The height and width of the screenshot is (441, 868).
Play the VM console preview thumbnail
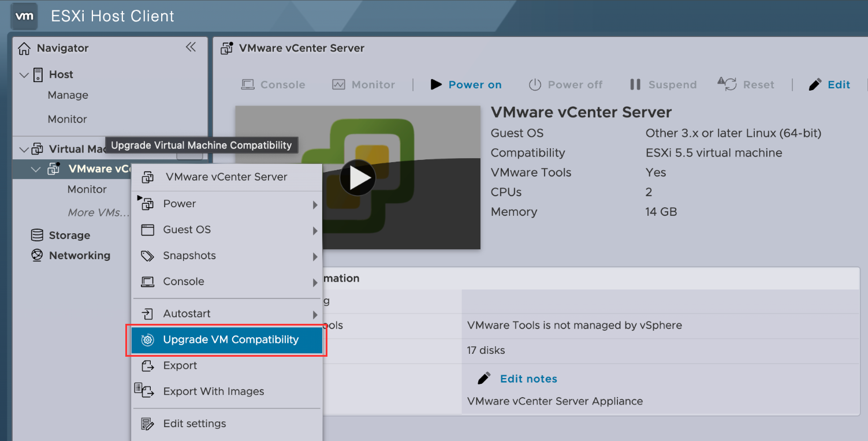pos(358,178)
